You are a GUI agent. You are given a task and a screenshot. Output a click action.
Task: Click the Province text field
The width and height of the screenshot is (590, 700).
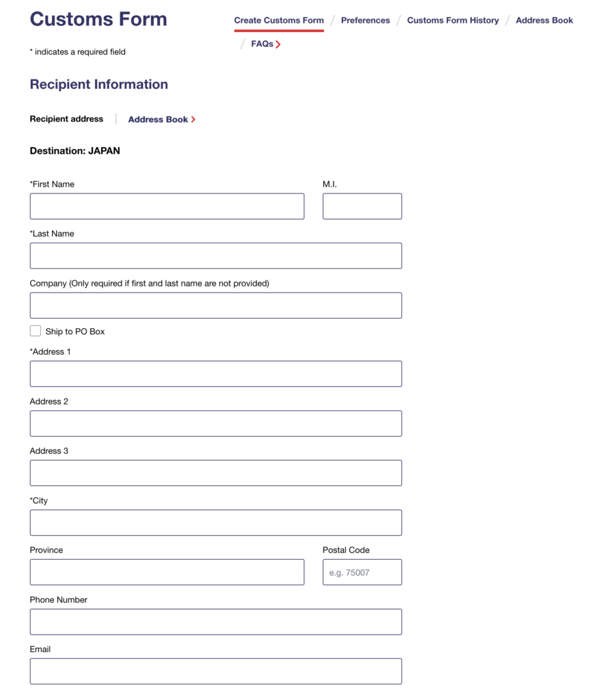point(167,572)
